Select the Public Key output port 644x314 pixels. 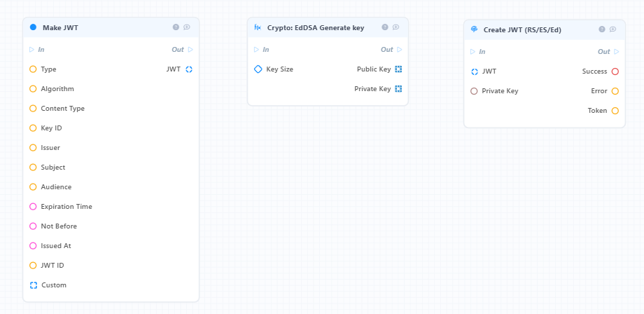pyautogui.click(x=398, y=69)
